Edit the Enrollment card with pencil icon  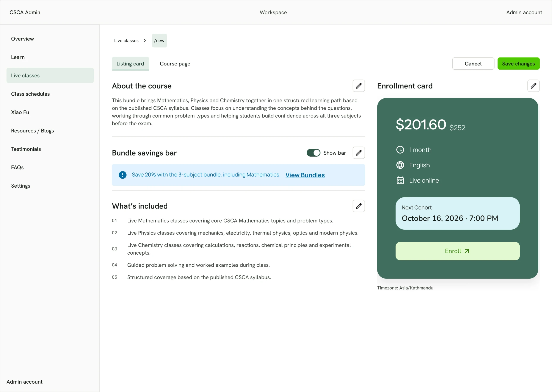coord(533,86)
